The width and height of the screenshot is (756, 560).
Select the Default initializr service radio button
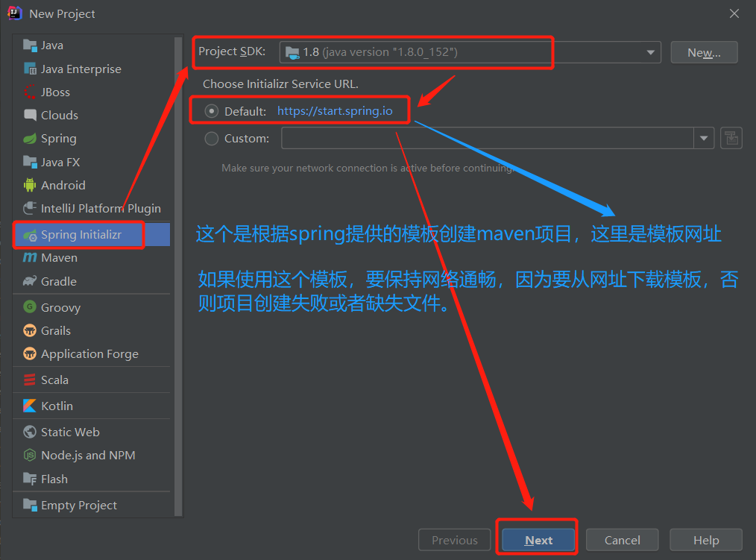coord(211,110)
